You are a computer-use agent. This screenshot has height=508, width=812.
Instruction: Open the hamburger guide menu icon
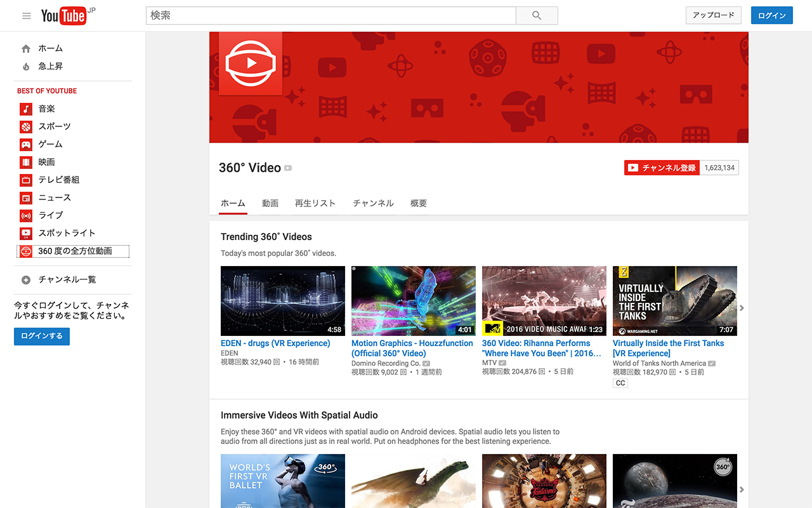[27, 16]
